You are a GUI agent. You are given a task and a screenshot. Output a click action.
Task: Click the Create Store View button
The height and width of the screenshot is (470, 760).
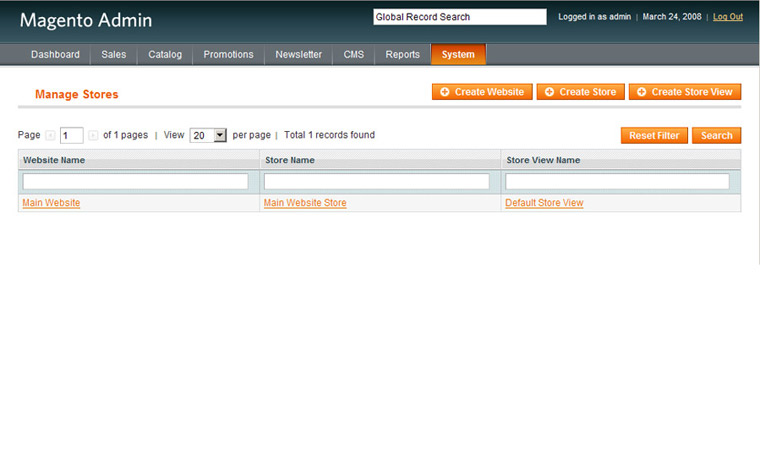(685, 92)
